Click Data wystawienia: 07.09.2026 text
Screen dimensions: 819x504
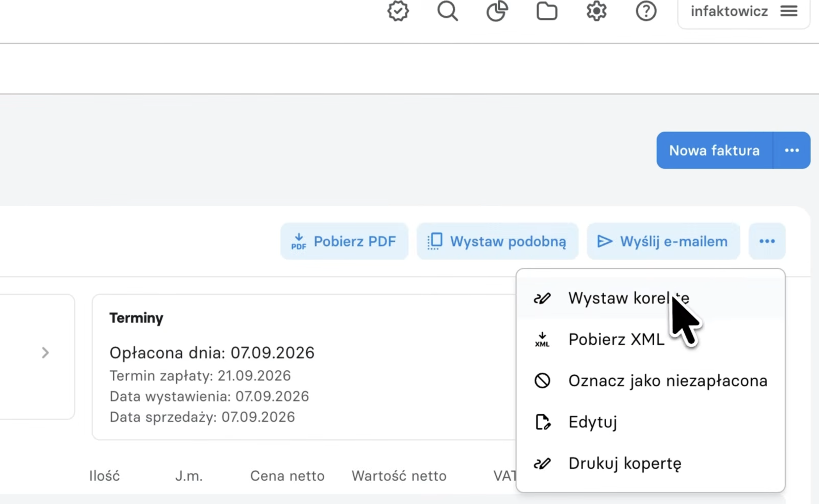click(209, 397)
